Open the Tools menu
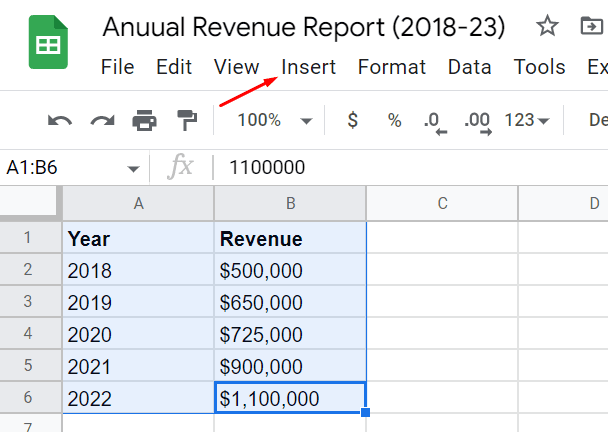Image resolution: width=608 pixels, height=432 pixels. pos(539,67)
